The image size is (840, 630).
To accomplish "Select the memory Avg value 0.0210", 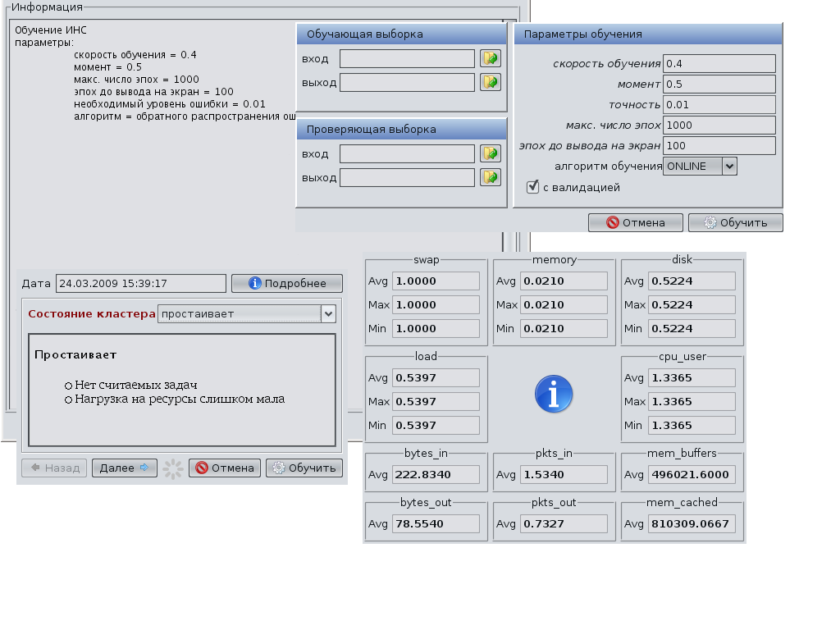I will [564, 281].
